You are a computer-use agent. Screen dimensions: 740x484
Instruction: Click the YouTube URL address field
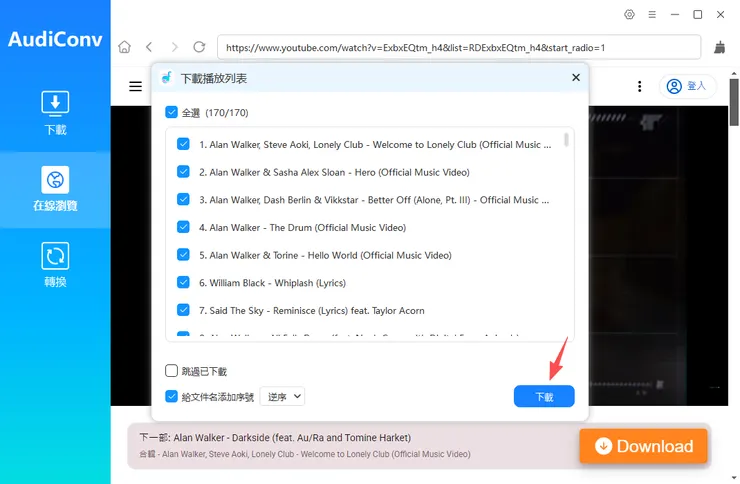[459, 47]
